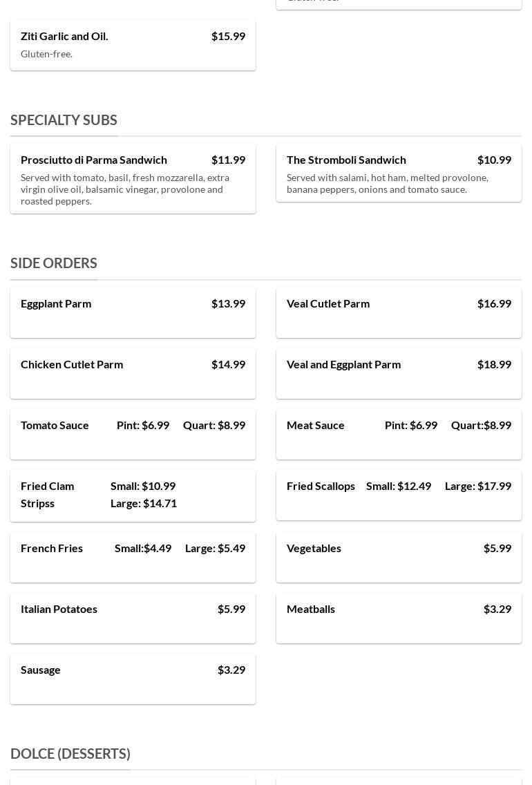532x785 pixels.
Task: Click the $18.99 price on Veal and Eggplant Parm
Action: click(494, 364)
